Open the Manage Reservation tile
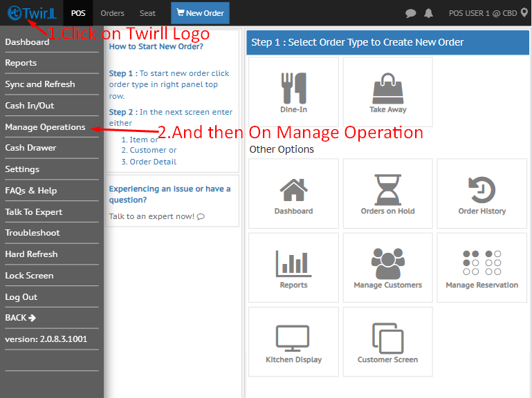The width and height of the screenshot is (532, 398). click(x=481, y=267)
